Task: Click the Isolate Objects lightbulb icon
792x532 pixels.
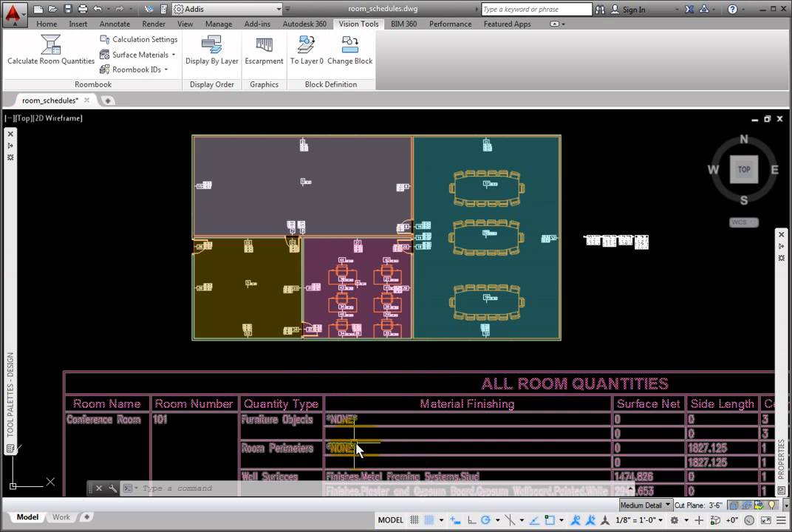Action: click(772, 505)
